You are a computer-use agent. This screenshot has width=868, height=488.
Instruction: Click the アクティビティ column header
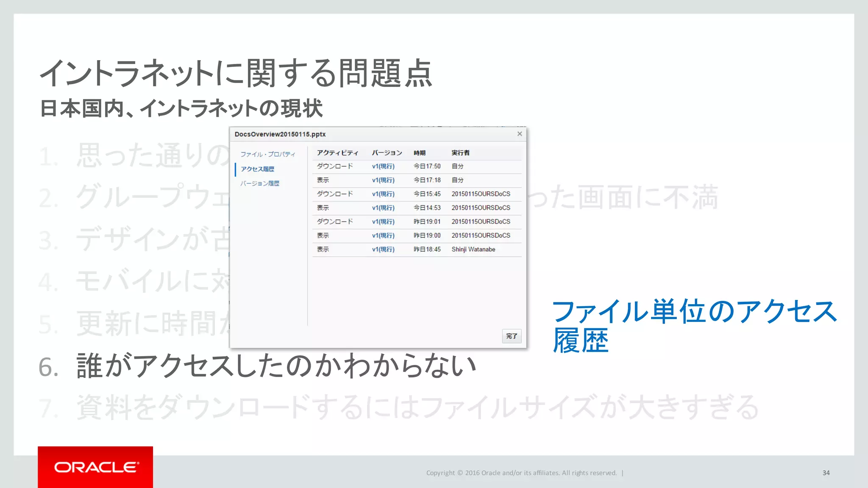coord(337,153)
